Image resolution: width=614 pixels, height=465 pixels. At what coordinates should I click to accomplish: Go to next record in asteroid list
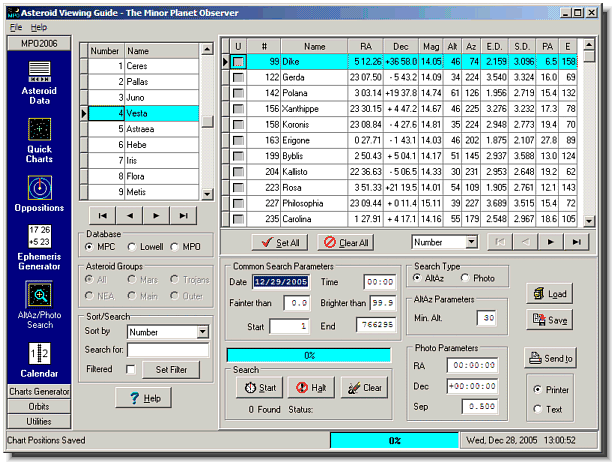(x=156, y=215)
